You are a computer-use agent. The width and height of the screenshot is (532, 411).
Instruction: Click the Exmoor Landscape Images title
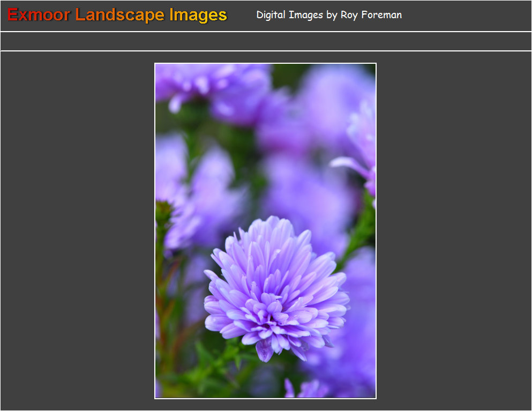[117, 15]
